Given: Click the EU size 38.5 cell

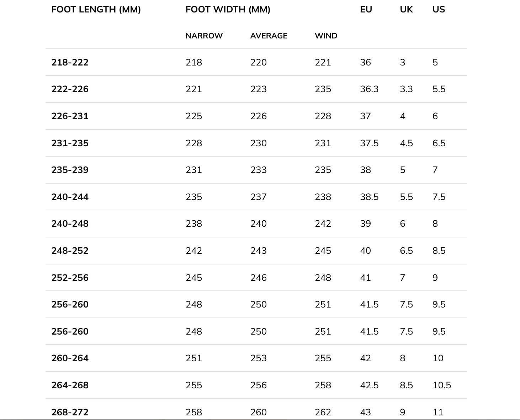Looking at the screenshot, I should click(x=369, y=197).
